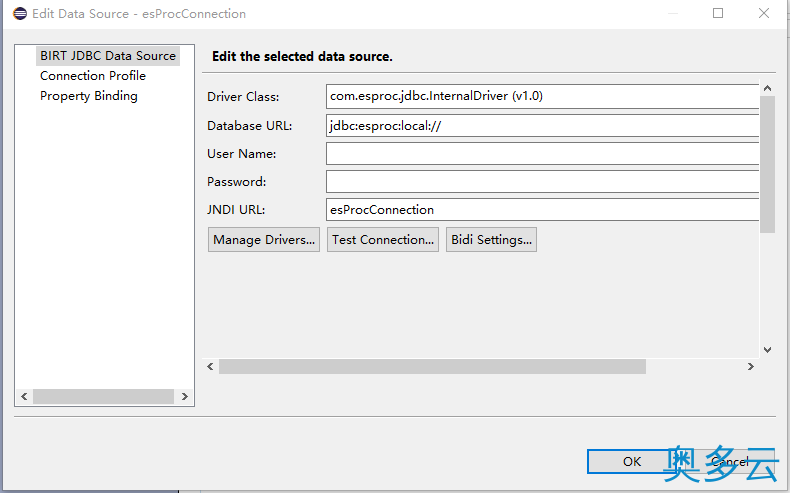
Task: Open Bidi Settings
Action: coord(491,240)
